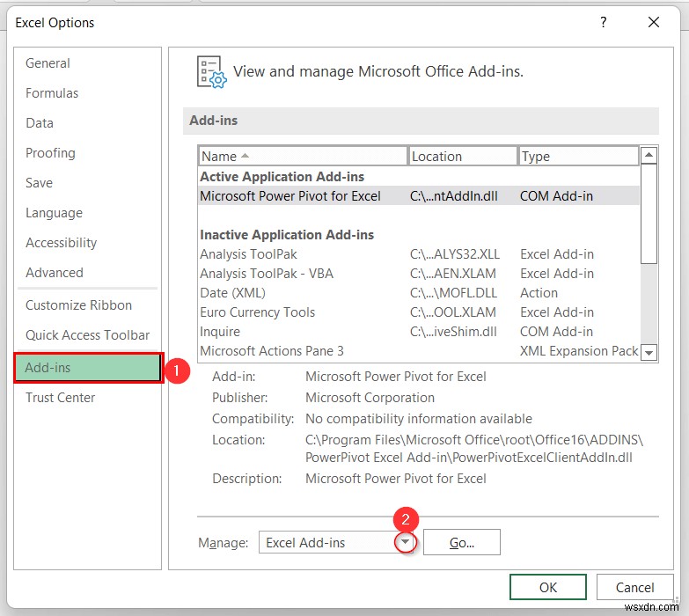Click the list scroll up arrow
Viewport: 689px width, 616px height.
(x=649, y=155)
